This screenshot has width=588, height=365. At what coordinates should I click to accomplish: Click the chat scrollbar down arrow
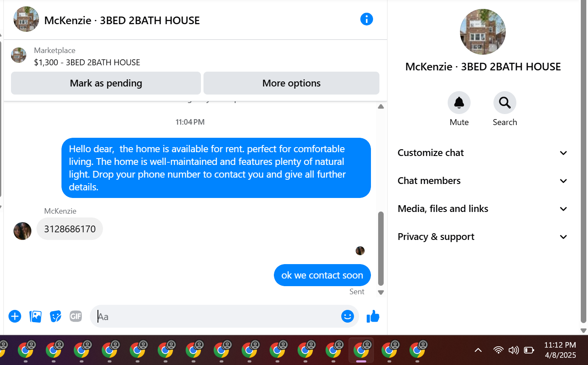coord(381,292)
